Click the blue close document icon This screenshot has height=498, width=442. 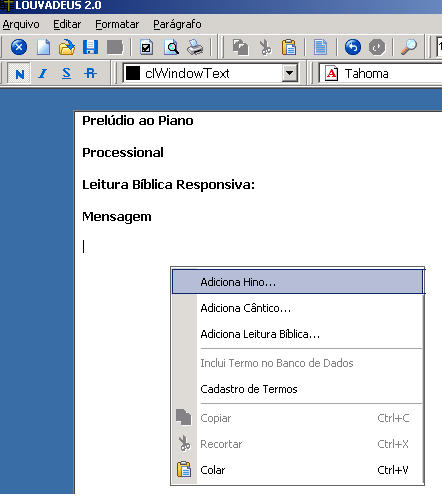[19, 47]
